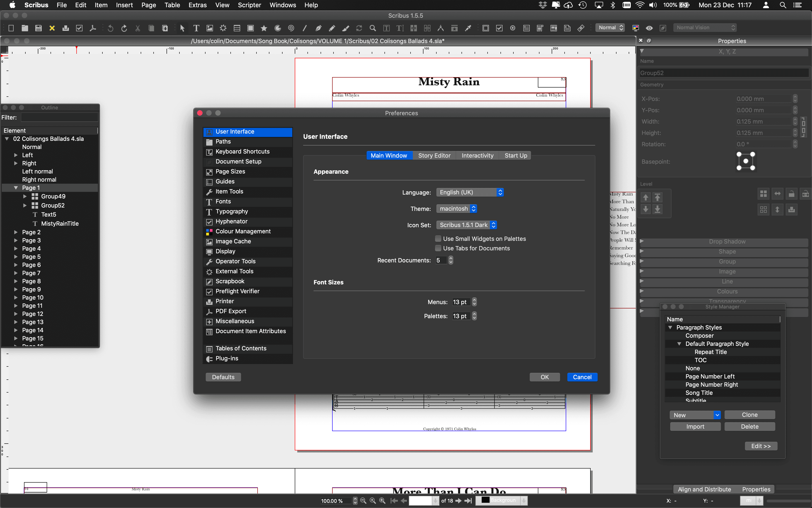Switch to Story Editor tab
Screen dimensions: 812x508
[434, 156]
